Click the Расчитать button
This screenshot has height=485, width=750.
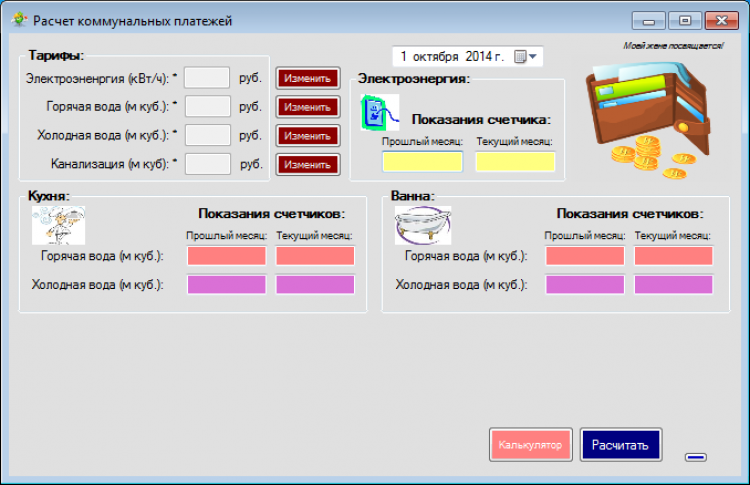[621, 445]
